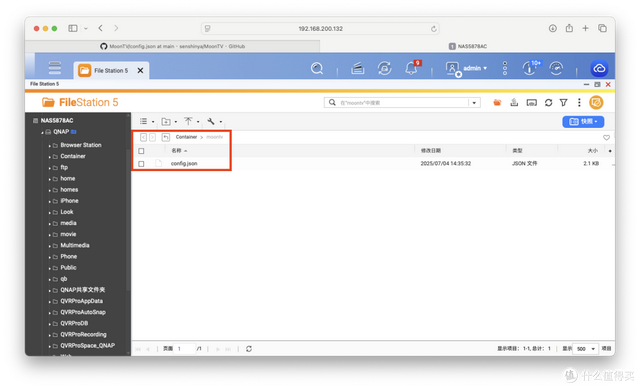Sort by the size column header
This screenshot has height=389, width=640.
593,151
